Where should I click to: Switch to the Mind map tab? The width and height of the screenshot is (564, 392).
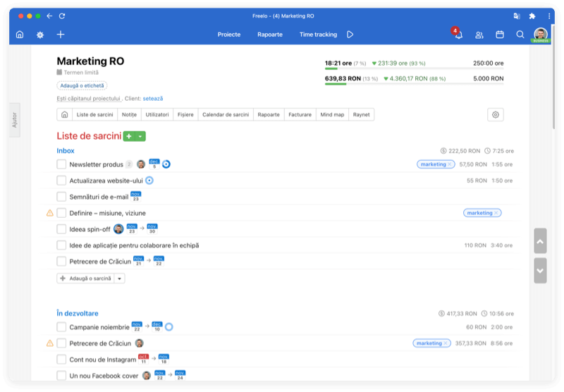(x=332, y=115)
